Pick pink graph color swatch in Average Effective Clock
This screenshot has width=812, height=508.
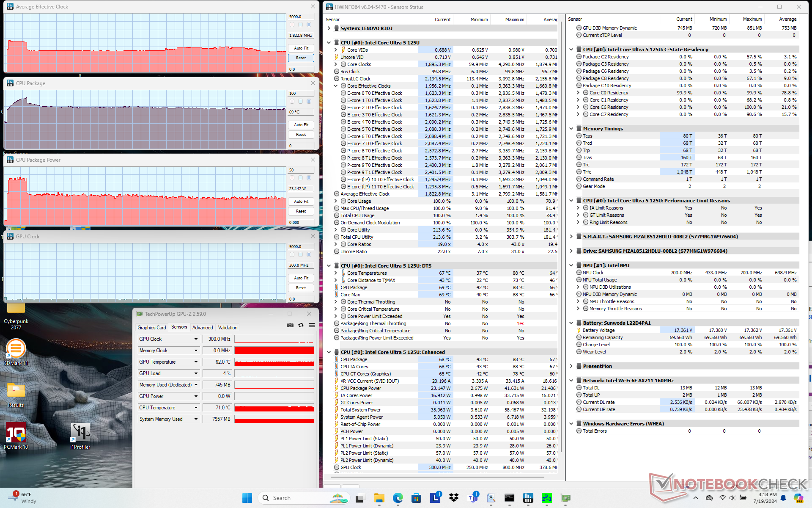[x=292, y=25]
